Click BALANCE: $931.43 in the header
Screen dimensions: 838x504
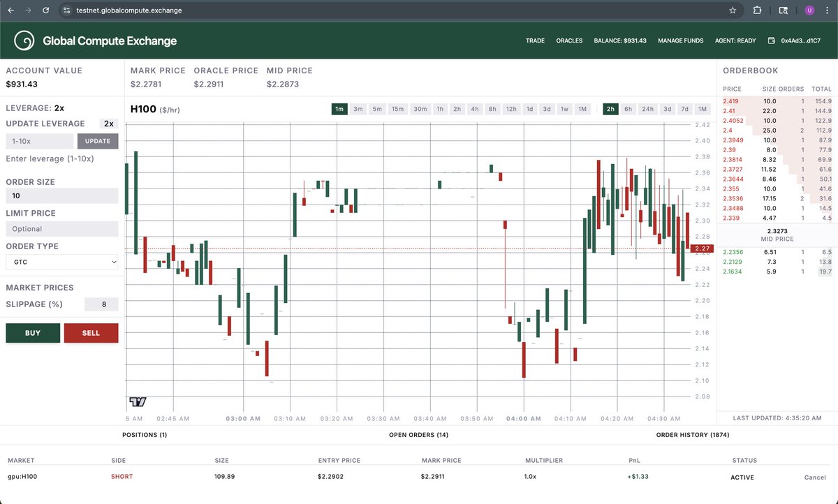click(x=620, y=40)
